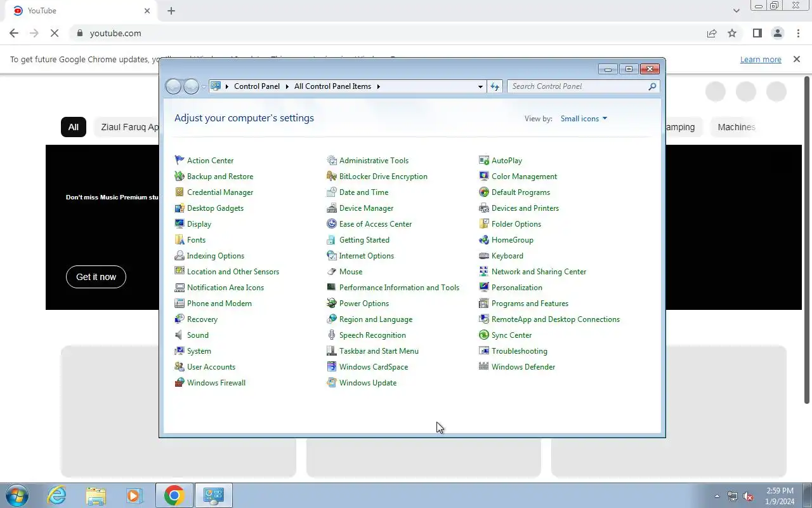Open the Credential Manager icon
812x508 pixels.
tap(180, 192)
